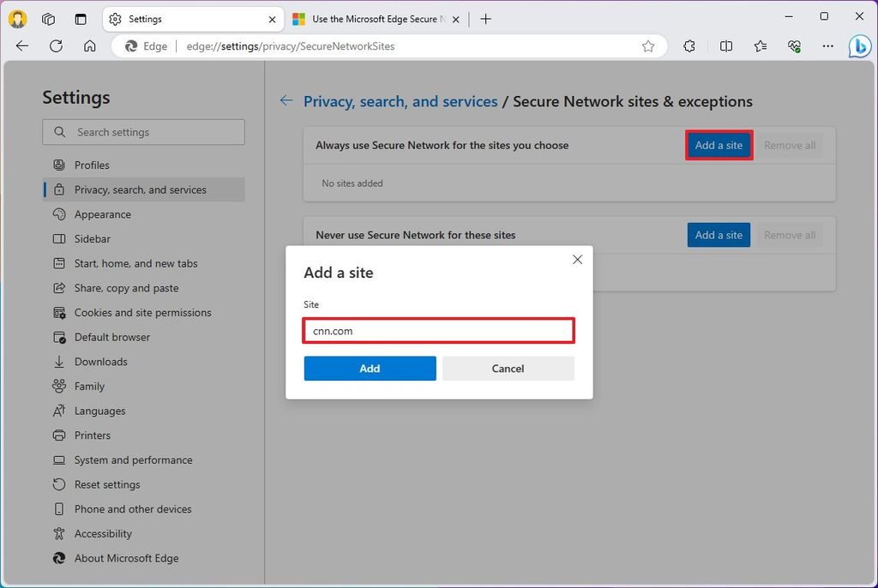The image size is (878, 588).
Task: Click the Site input containing cnn.com
Action: [x=438, y=331]
